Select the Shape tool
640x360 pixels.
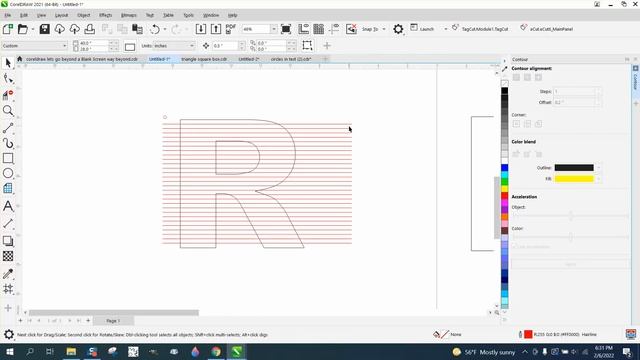[x=8, y=79]
